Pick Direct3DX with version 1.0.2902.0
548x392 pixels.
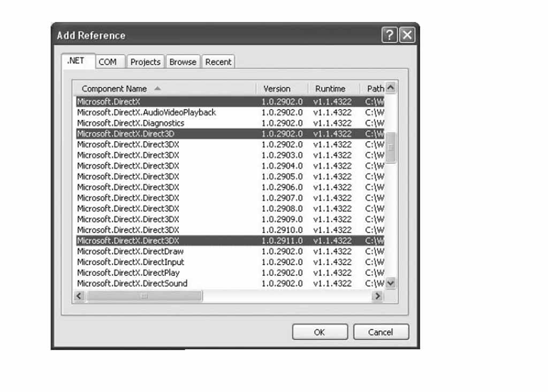230,144
